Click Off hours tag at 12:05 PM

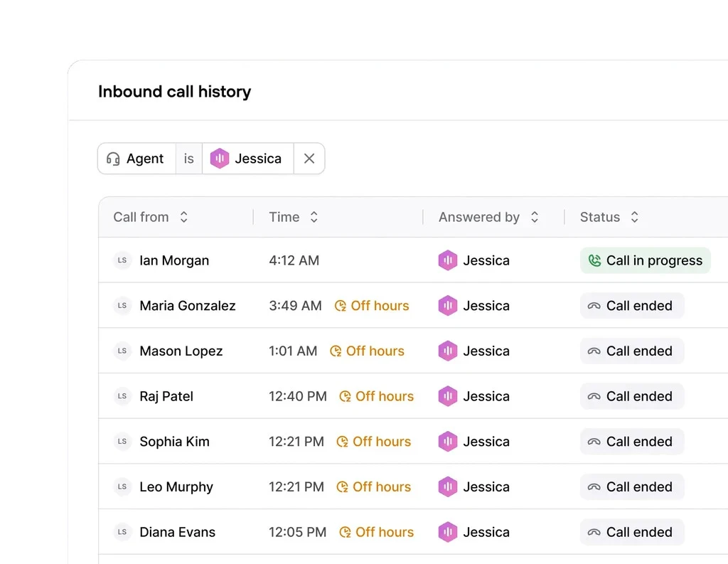pyautogui.click(x=377, y=532)
